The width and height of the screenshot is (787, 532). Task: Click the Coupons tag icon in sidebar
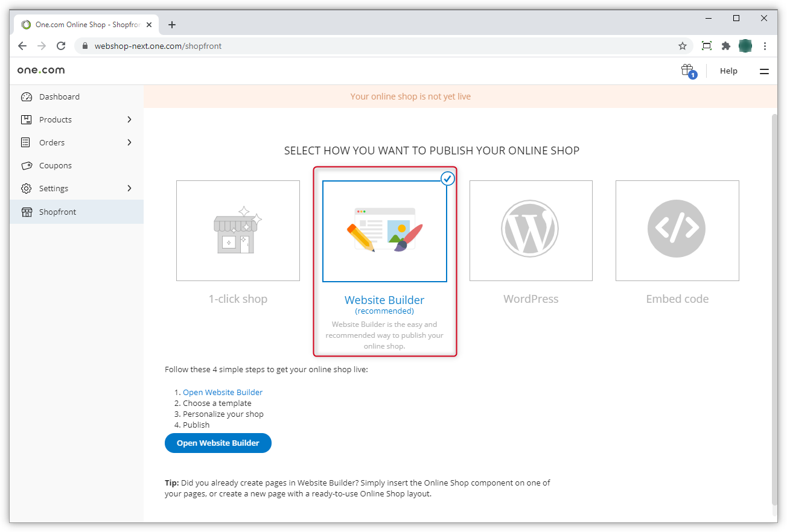(x=26, y=165)
